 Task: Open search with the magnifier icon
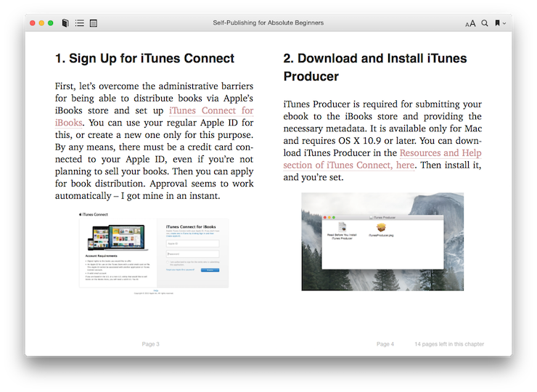[x=485, y=23]
